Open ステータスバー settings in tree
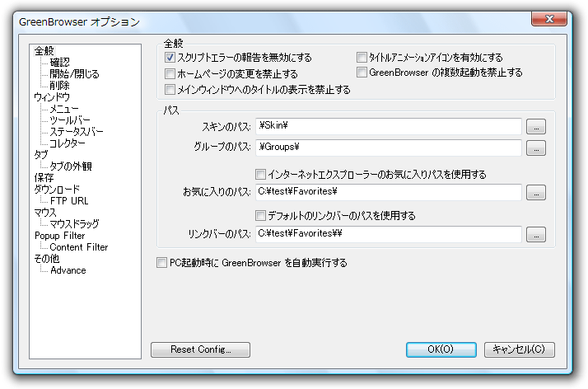Screen dimensions: 588x389 (77, 132)
